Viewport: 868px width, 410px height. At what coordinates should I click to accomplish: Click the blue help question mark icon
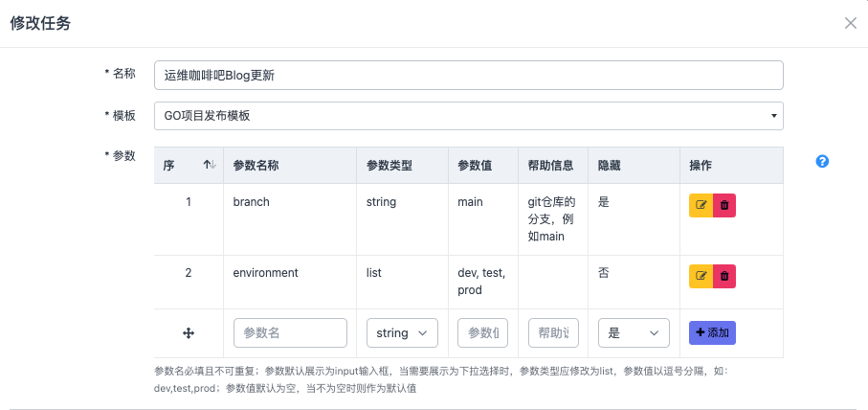(822, 162)
